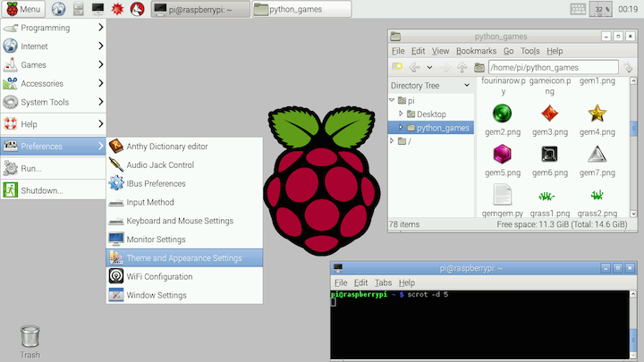Click the /home/pi/python_games path field
The image size is (644, 362).
[554, 67]
